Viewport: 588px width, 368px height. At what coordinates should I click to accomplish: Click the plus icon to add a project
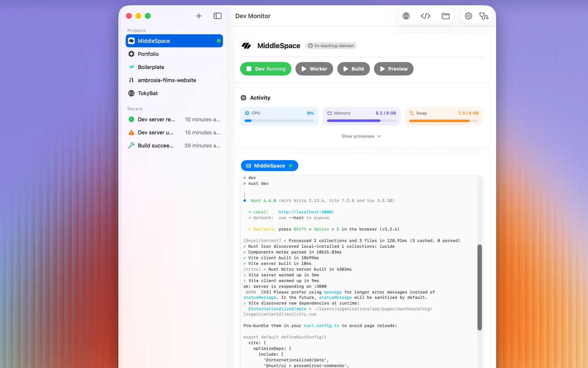point(199,16)
